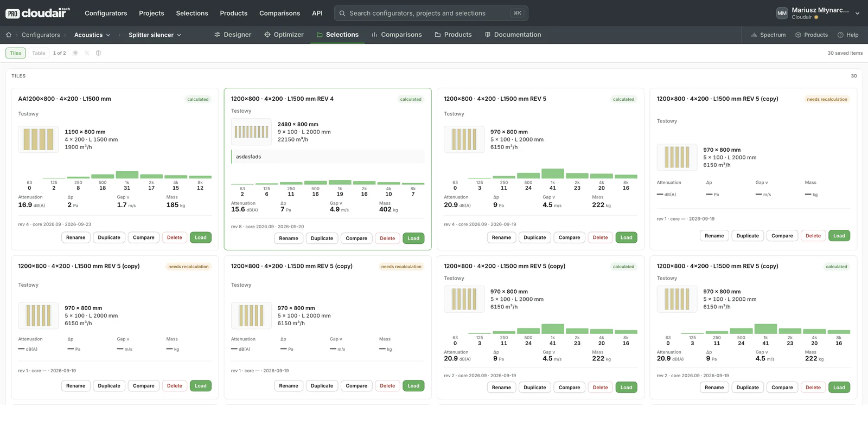Load the AA1200×800 selection

tap(201, 237)
